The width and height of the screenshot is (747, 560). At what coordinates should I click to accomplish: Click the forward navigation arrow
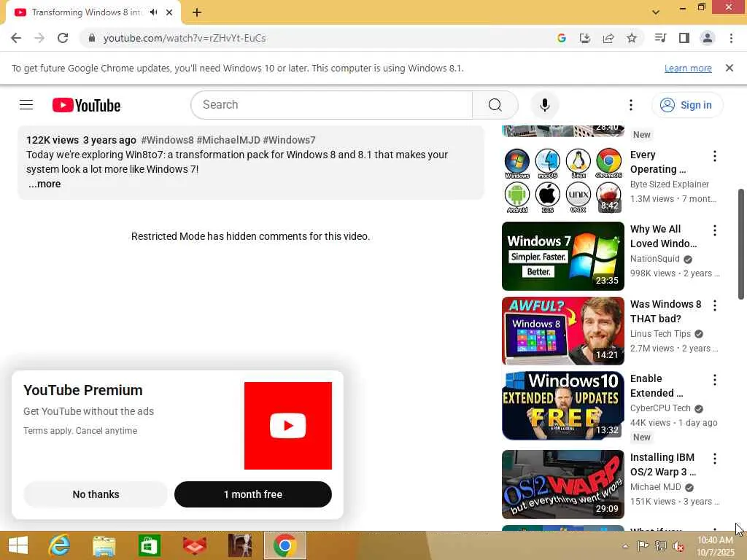point(39,38)
